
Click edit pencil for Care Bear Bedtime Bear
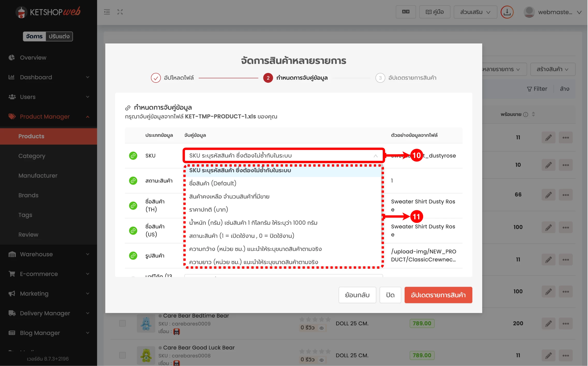(x=548, y=323)
